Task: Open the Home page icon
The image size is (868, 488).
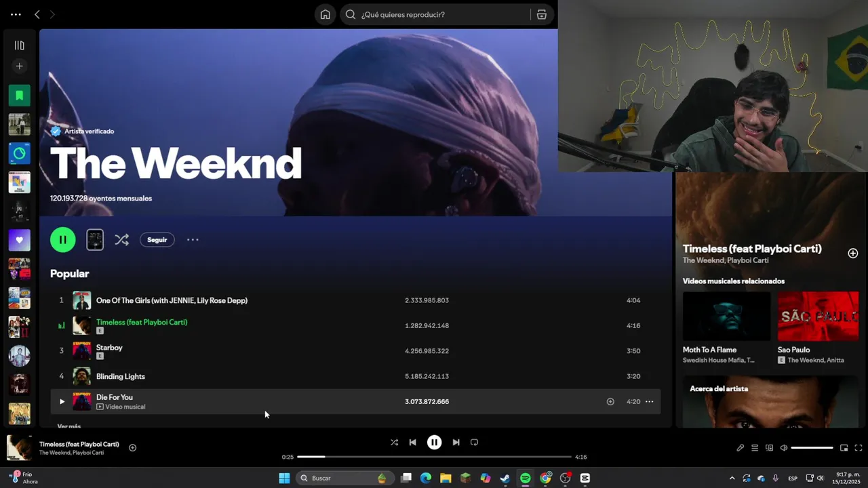Action: (x=325, y=14)
